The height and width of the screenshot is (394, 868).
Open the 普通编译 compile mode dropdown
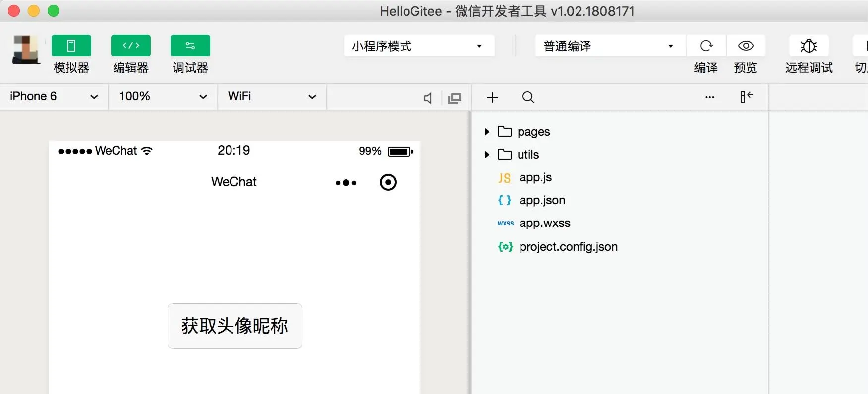pyautogui.click(x=611, y=46)
